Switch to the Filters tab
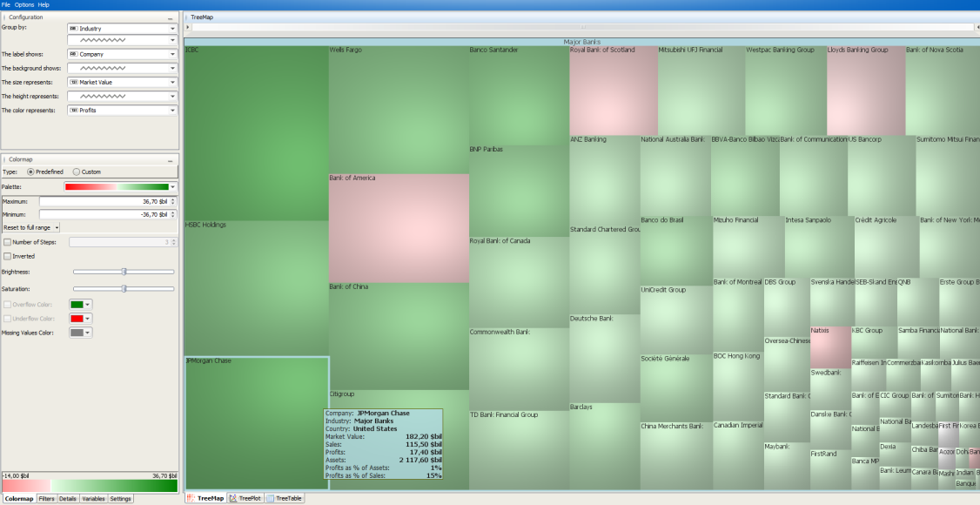This screenshot has width=980, height=505. [46, 499]
